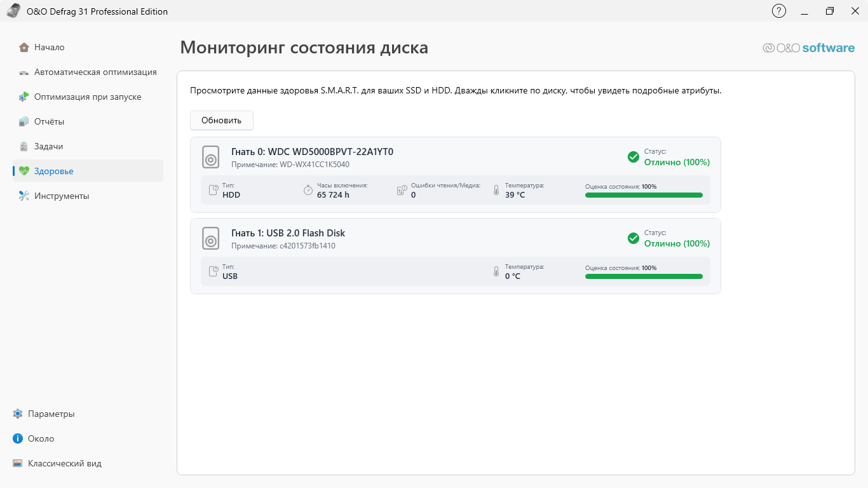Click the O&O Defrag app icon in title bar
Screen dimensions: 868x488
13,11
